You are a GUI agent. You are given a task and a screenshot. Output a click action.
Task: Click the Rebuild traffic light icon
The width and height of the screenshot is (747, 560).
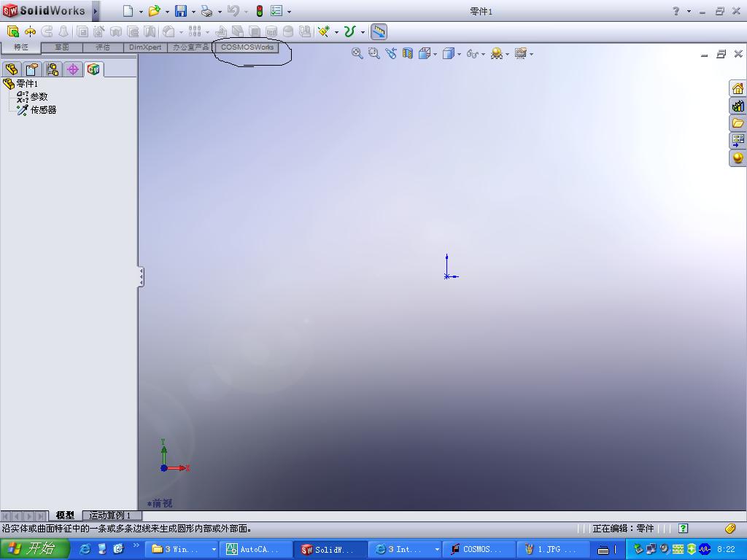point(260,11)
